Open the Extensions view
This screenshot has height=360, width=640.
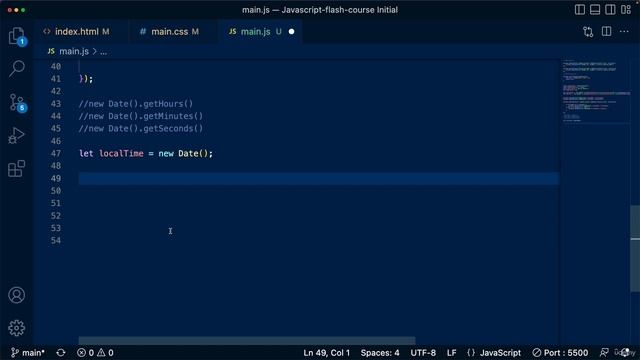click(17, 169)
